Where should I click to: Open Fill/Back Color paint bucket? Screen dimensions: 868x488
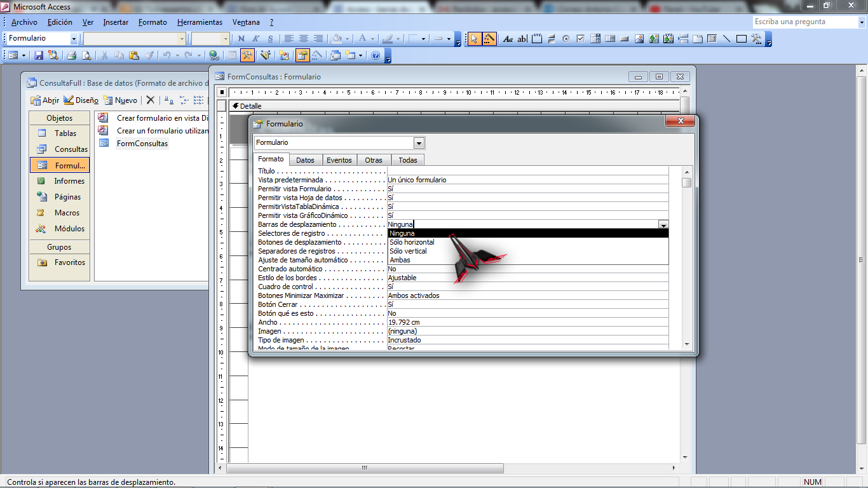[x=337, y=39]
